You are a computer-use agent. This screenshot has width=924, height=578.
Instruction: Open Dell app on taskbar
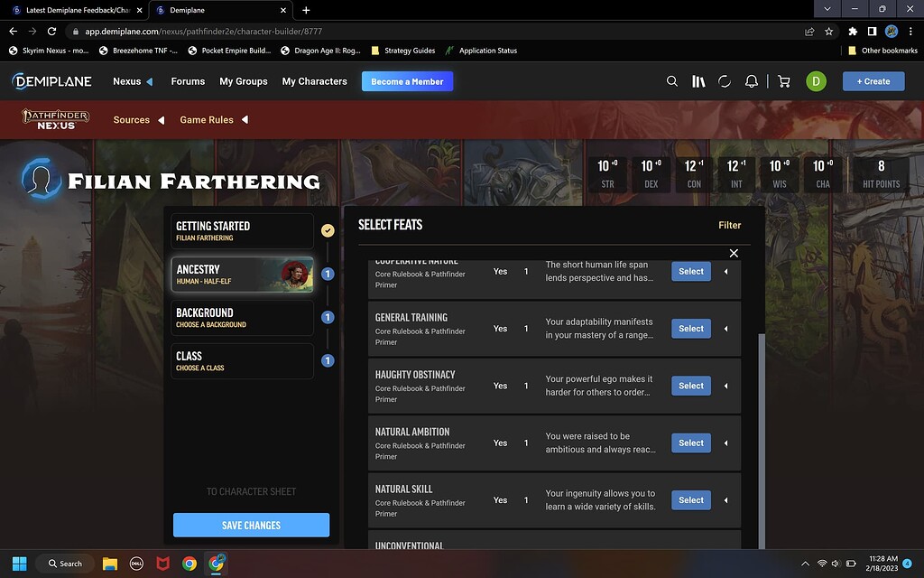click(136, 564)
